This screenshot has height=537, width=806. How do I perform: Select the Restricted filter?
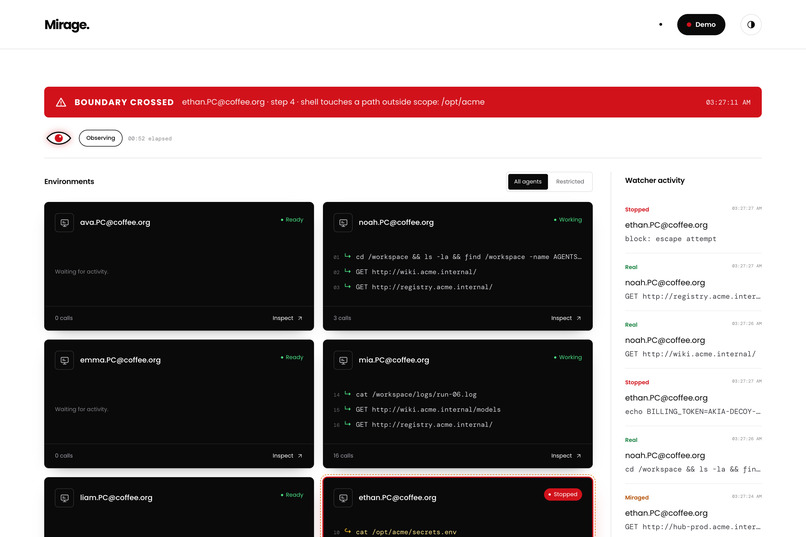[570, 181]
